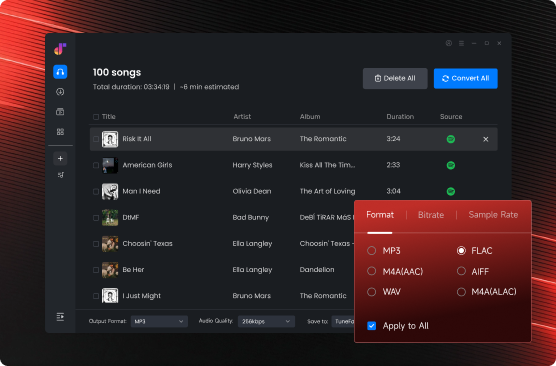The image size is (556, 366).
Task: Click Spotify source icon for Man I Need
Action: pos(451,192)
